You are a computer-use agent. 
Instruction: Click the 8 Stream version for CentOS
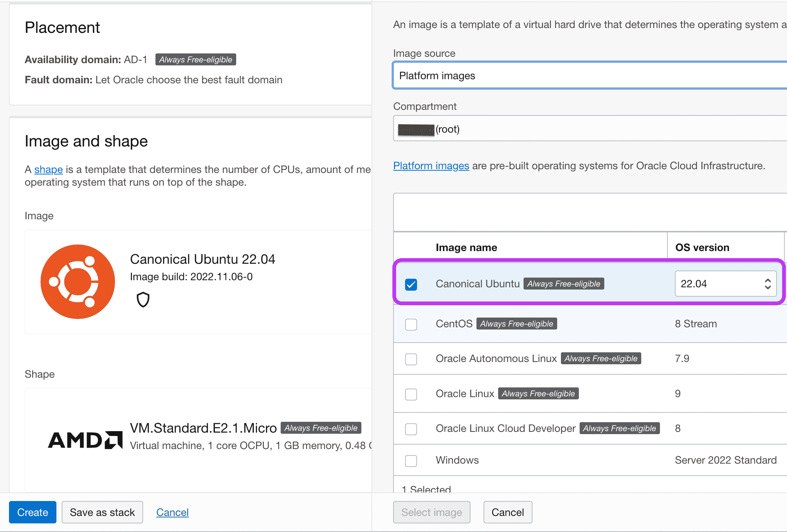pos(696,324)
